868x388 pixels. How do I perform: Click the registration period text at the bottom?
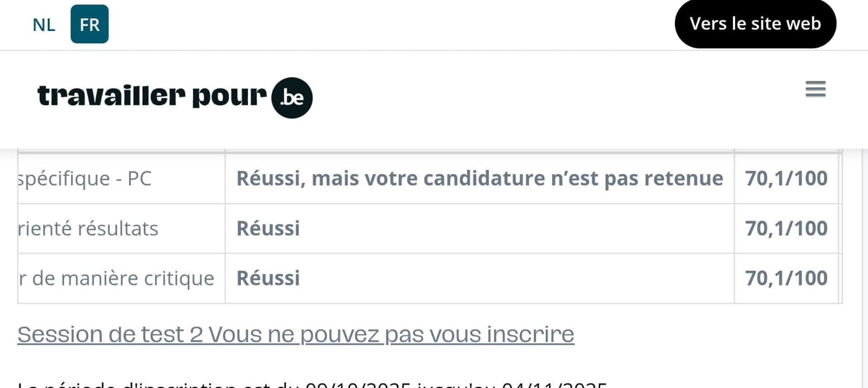[312, 384]
